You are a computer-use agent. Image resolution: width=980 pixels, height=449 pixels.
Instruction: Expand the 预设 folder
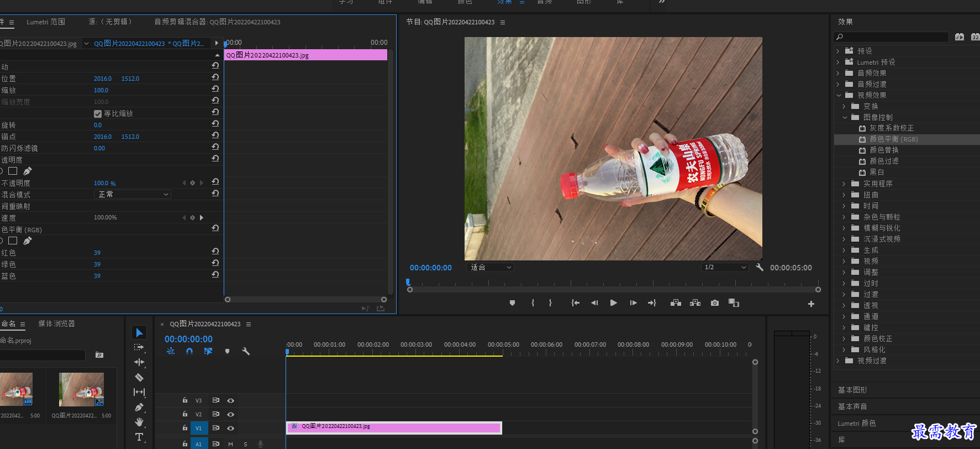tap(838, 51)
